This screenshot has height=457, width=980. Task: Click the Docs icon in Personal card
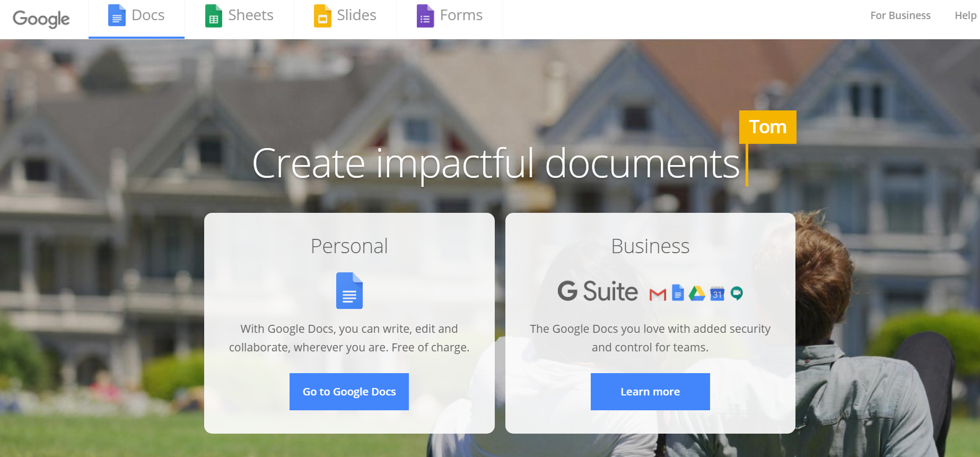point(349,290)
